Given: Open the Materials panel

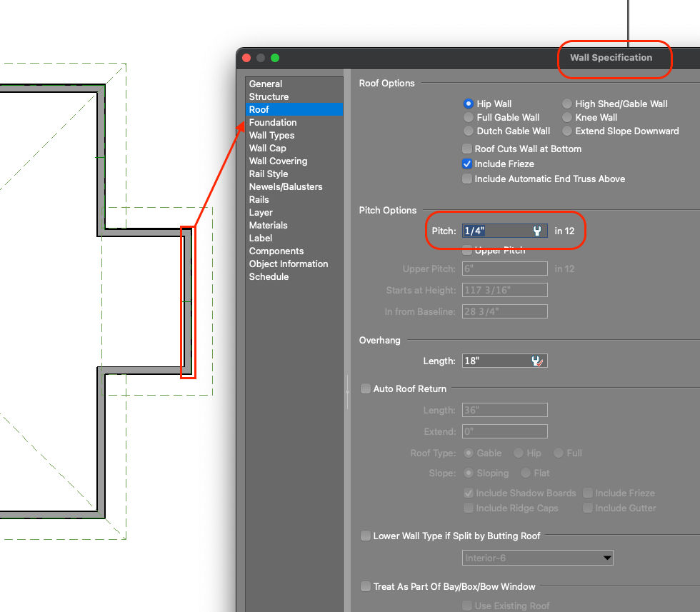Looking at the screenshot, I should (x=269, y=226).
